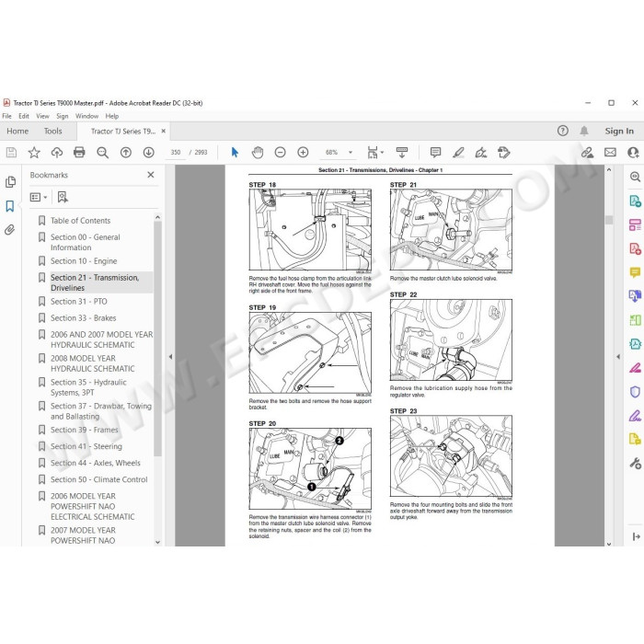Open the Window menu
The height and width of the screenshot is (644, 644).
coord(87,116)
